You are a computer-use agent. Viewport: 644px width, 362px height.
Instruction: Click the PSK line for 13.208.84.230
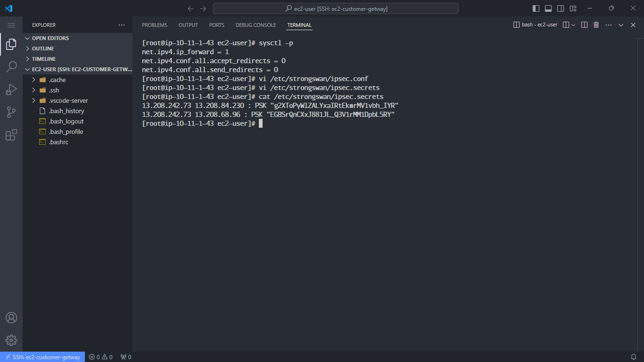(270, 106)
